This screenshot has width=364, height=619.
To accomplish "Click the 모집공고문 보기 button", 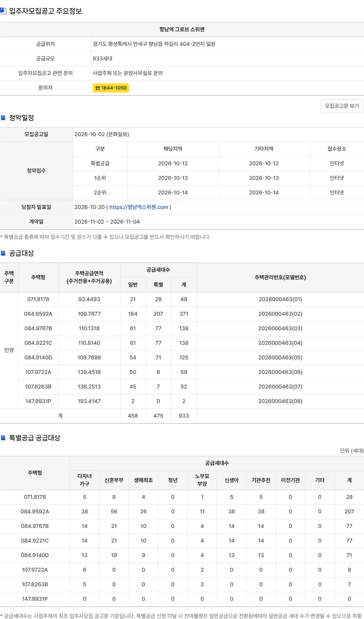I will click(x=341, y=106).
